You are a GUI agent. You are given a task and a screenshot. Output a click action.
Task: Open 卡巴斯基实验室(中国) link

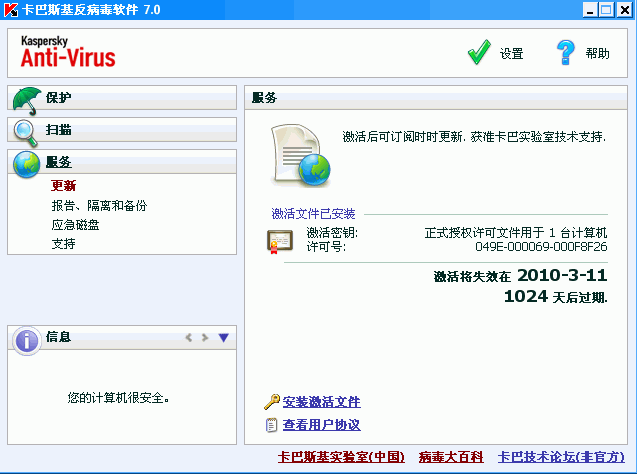click(x=341, y=457)
